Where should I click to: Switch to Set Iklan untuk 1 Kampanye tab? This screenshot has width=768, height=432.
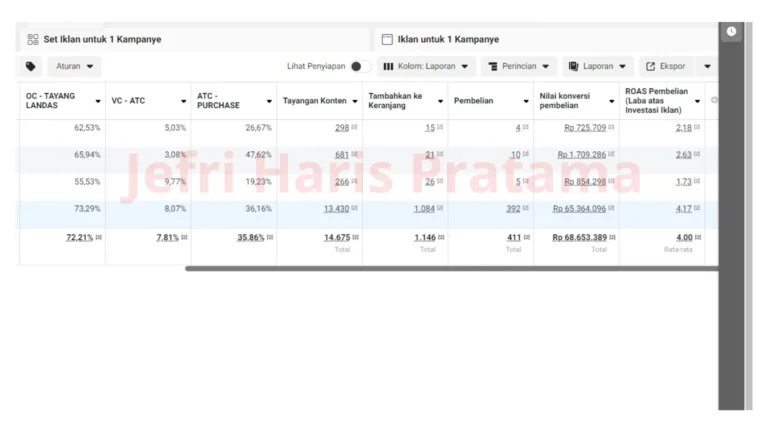tap(102, 40)
